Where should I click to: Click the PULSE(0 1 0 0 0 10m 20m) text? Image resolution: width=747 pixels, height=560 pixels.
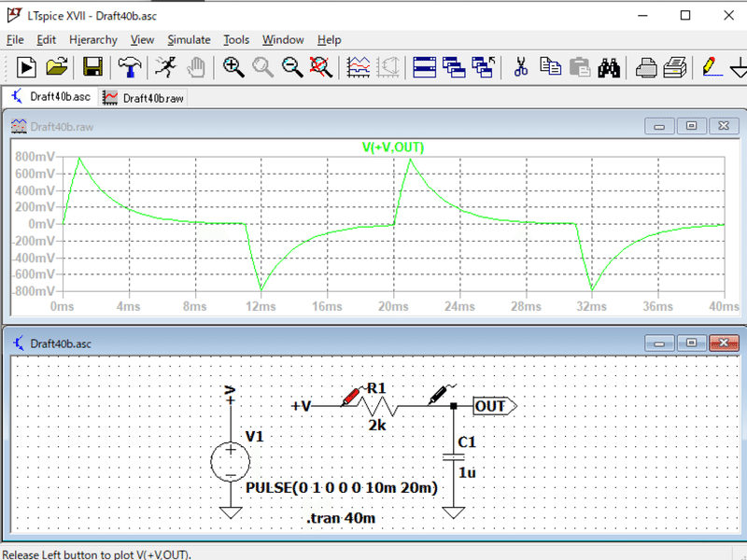click(342, 488)
